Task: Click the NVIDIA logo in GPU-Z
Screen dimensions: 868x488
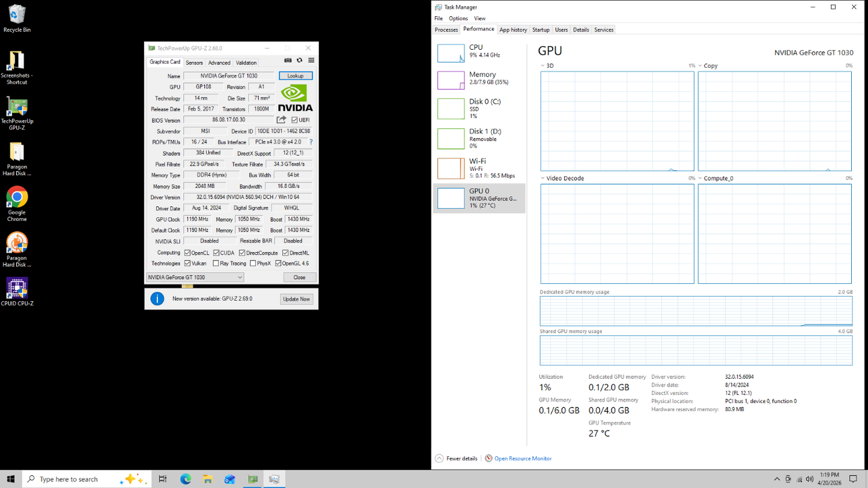Action: click(296, 98)
